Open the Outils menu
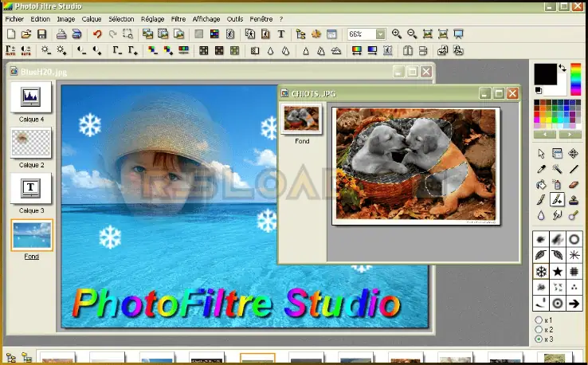The width and height of the screenshot is (588, 365). [235, 19]
